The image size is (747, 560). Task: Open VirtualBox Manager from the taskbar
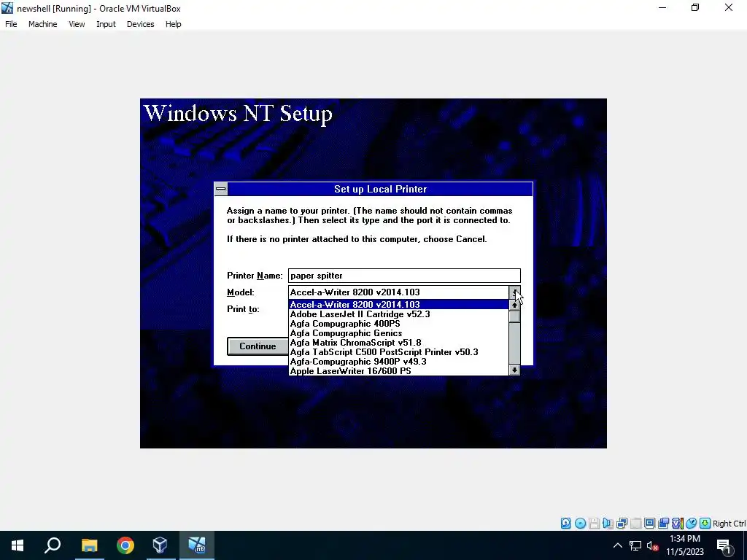(160, 545)
